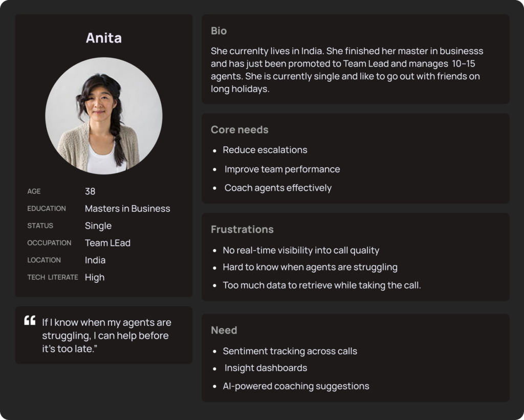The image size is (524, 420).
Task: Select the Team LEad occupation value
Action: pyautogui.click(x=107, y=242)
